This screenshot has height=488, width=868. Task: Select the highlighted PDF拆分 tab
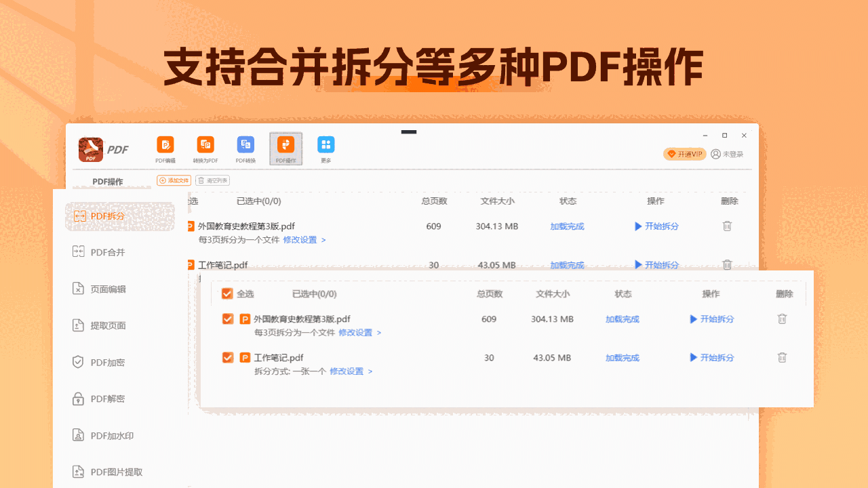pos(108,216)
